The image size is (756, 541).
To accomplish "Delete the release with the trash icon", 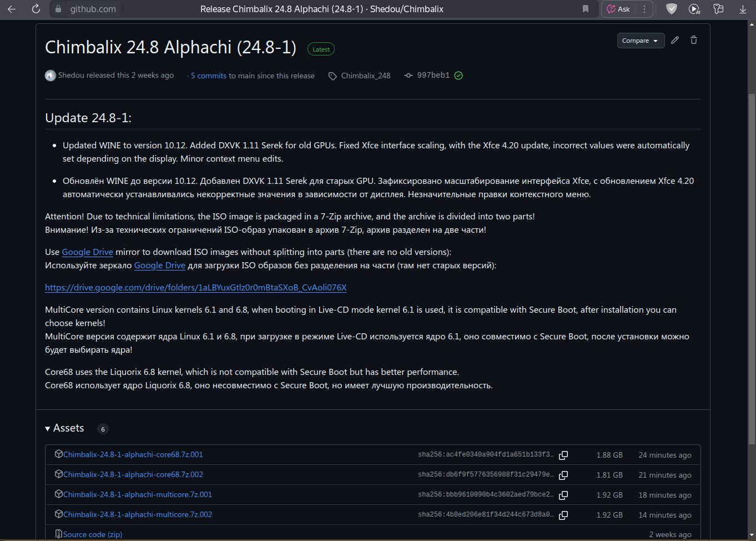I will pyautogui.click(x=694, y=40).
